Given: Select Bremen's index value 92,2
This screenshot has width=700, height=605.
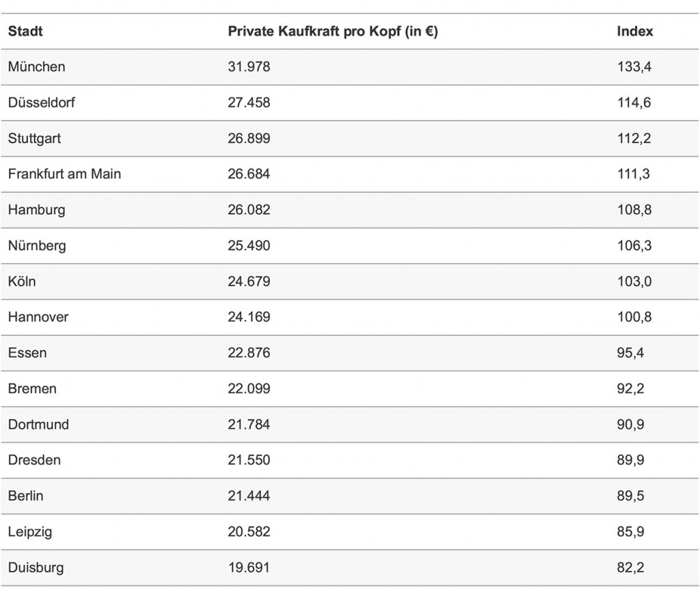Looking at the screenshot, I should [x=629, y=388].
